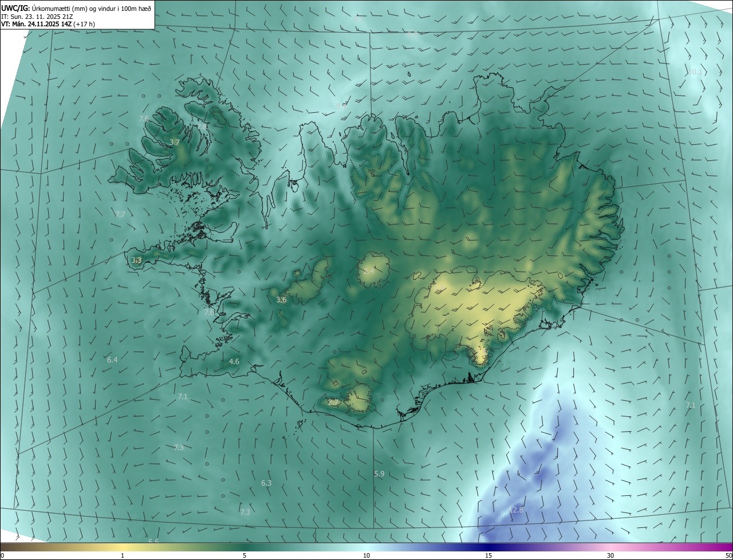
Task: Click the yellow section of the color scale
Action: 123,547
